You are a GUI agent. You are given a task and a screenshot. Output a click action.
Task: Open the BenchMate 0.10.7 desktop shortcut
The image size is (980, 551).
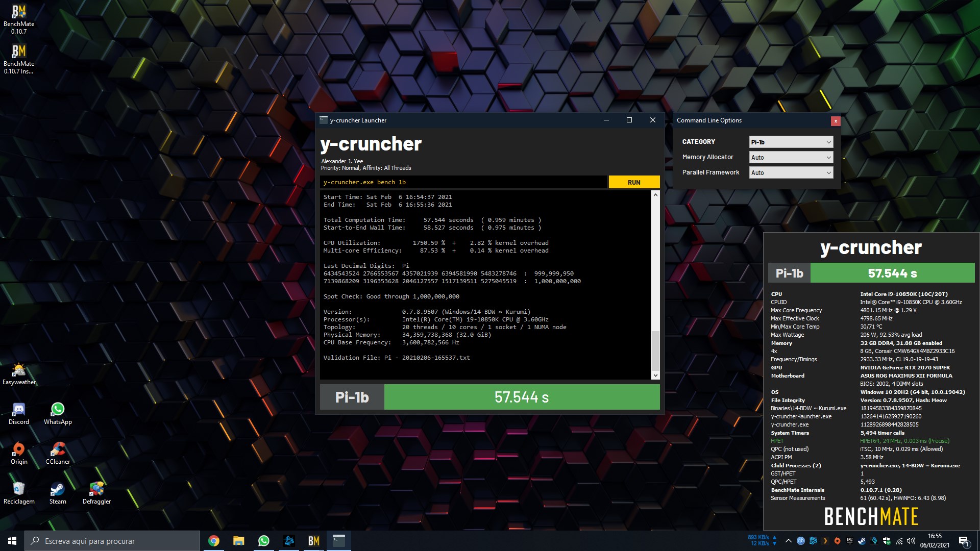[19, 19]
